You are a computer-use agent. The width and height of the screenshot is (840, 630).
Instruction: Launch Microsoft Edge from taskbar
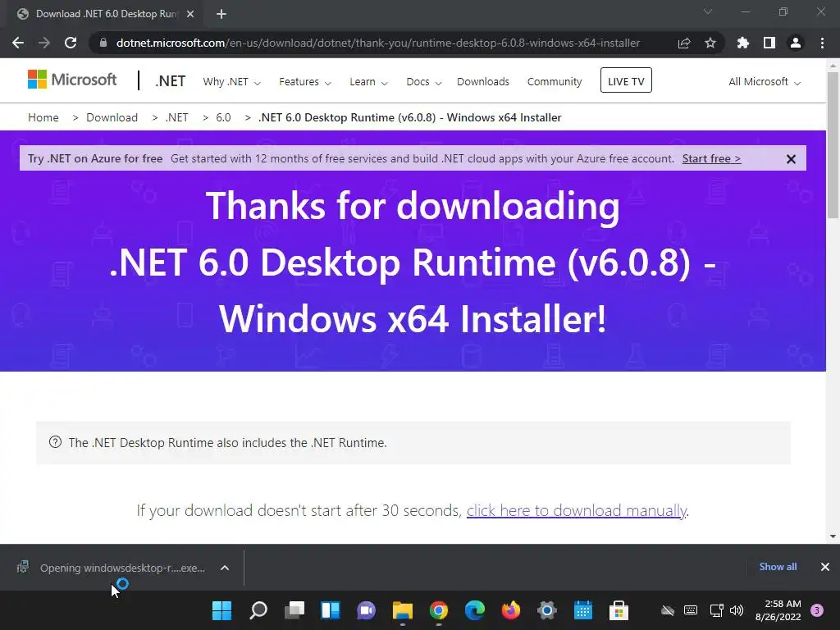475,610
